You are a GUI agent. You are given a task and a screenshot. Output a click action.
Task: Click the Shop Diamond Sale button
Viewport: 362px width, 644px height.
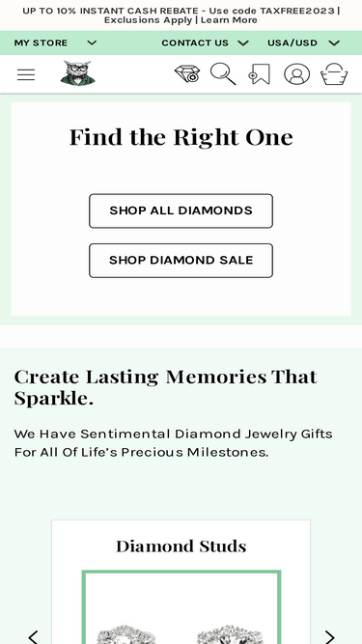[x=181, y=261]
